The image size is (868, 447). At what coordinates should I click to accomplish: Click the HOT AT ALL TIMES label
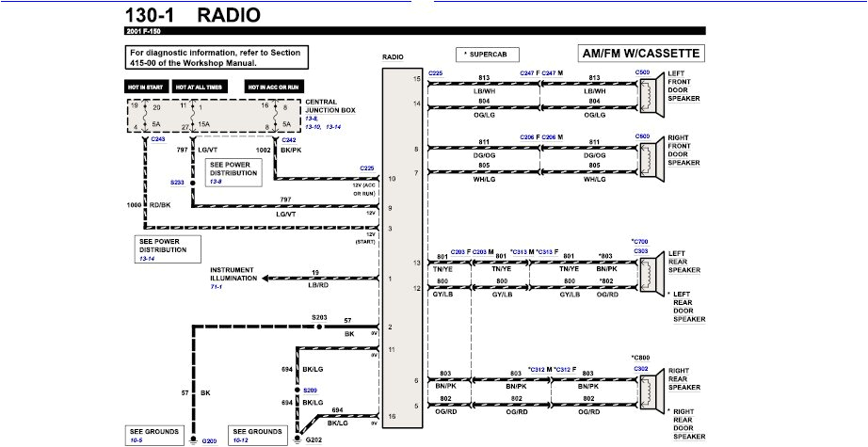(x=199, y=87)
